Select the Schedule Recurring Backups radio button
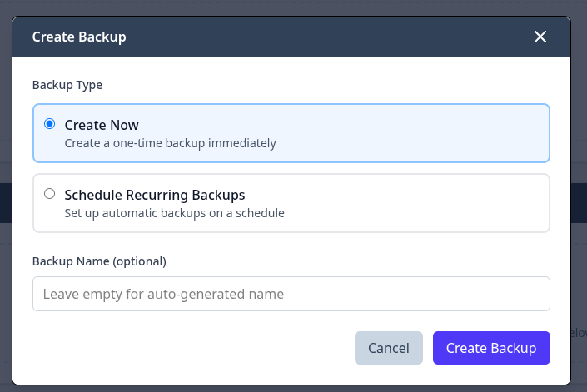The image size is (587, 392). coord(49,194)
